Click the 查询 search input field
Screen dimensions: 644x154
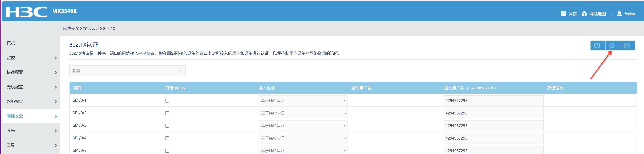point(127,71)
